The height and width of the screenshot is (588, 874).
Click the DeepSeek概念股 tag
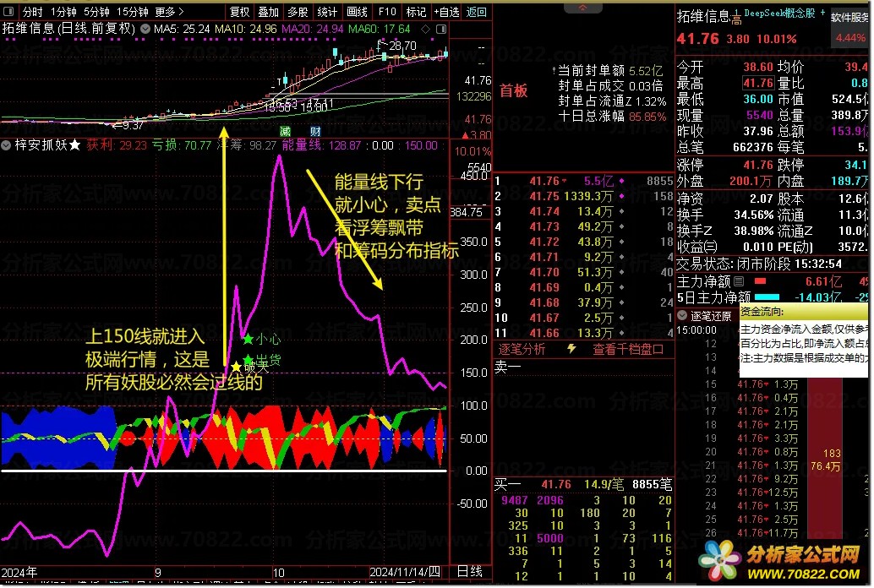[779, 13]
